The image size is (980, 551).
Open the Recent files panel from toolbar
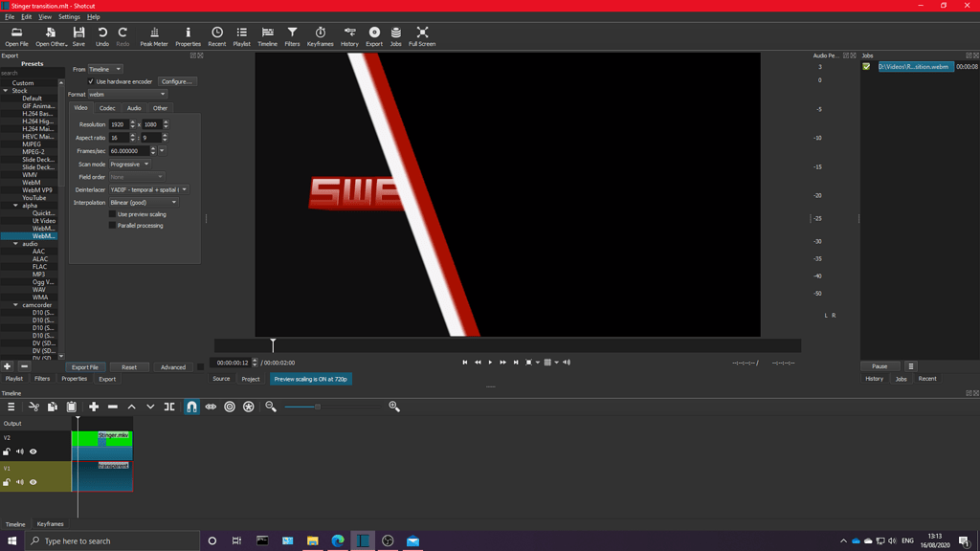coord(217,36)
